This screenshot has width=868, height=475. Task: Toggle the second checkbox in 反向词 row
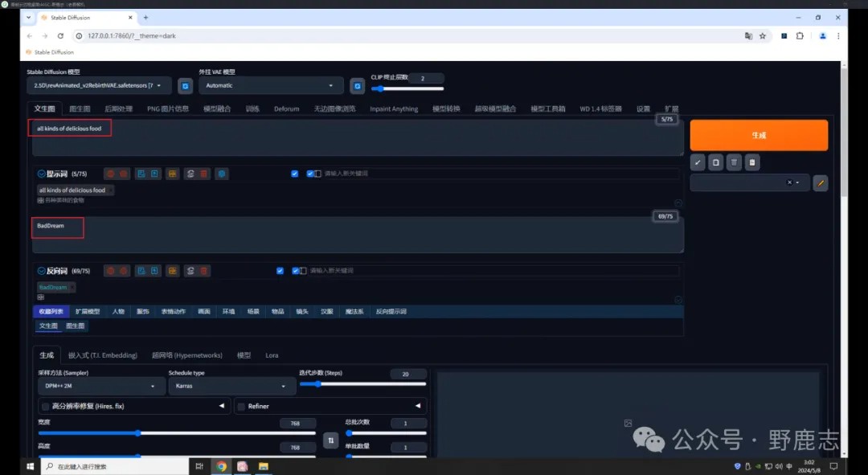[x=296, y=271]
